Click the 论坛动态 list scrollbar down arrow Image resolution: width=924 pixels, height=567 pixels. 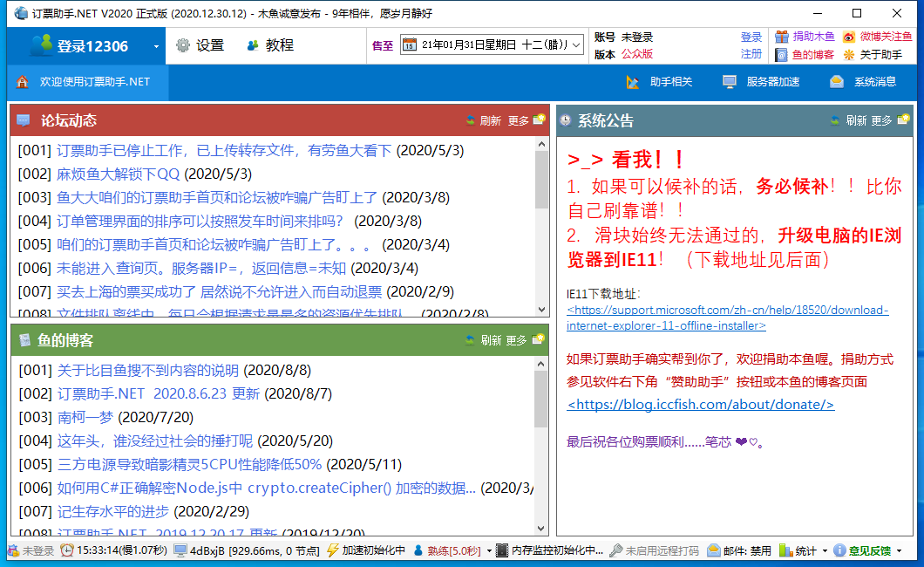pyautogui.click(x=541, y=310)
